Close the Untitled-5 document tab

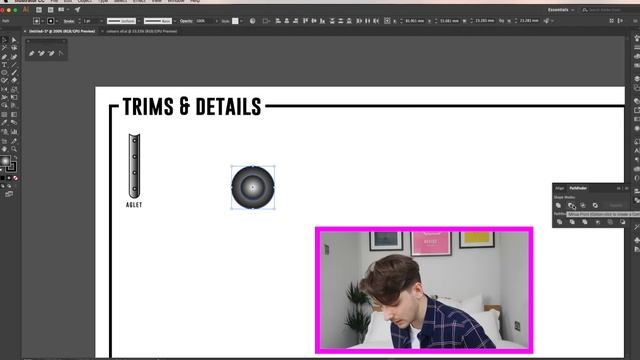coord(25,31)
